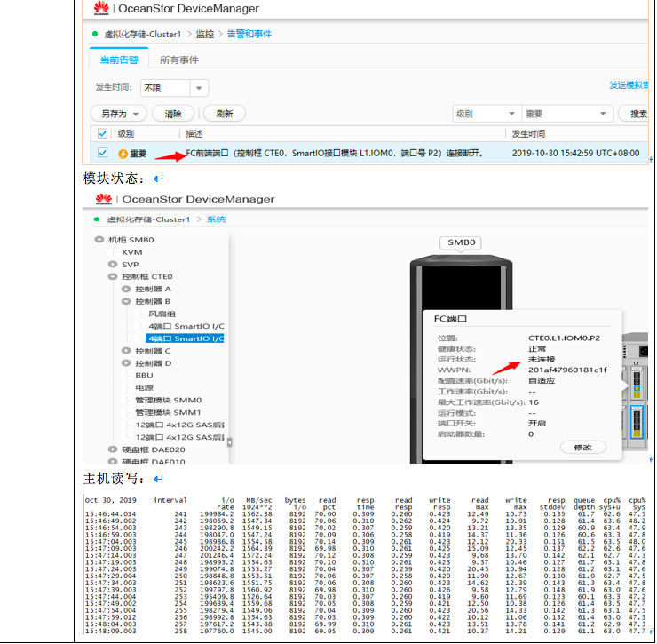Open the 重要 filter value dropdown
Screen dimensions: 657x644
pos(566,114)
